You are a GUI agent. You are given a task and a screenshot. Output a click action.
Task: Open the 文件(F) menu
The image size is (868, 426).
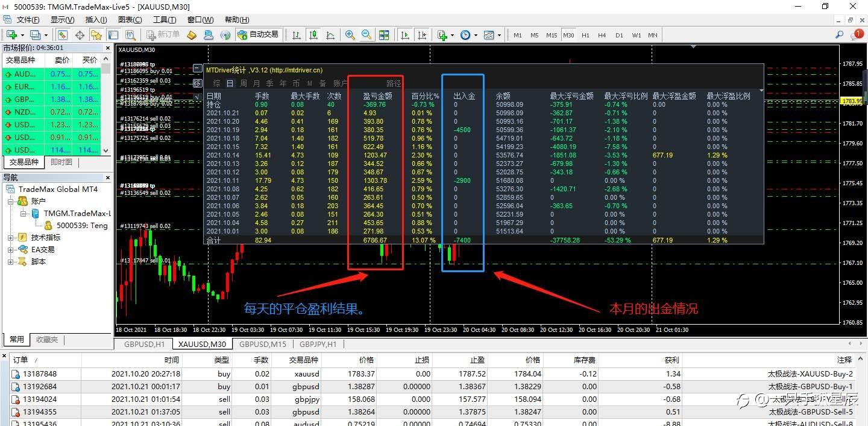pyautogui.click(x=28, y=20)
